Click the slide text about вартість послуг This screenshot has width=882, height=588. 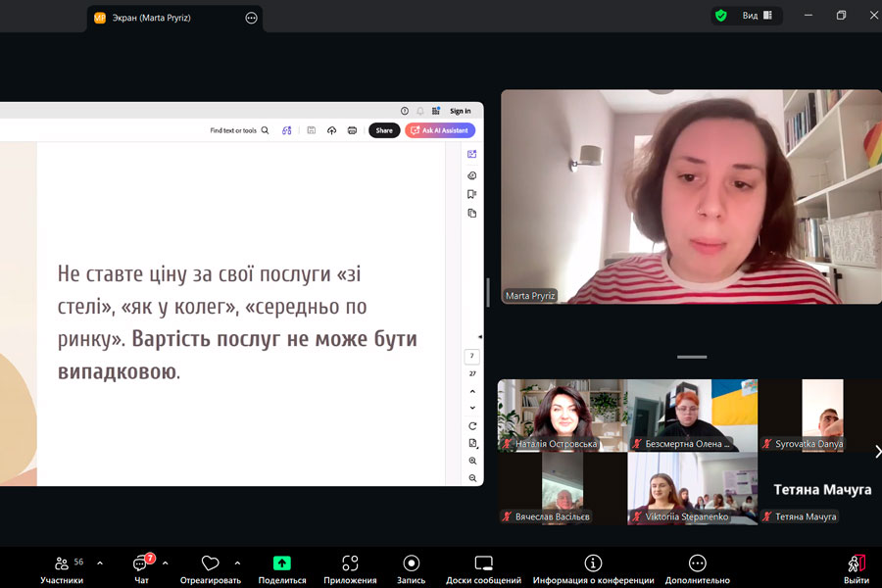tap(237, 322)
